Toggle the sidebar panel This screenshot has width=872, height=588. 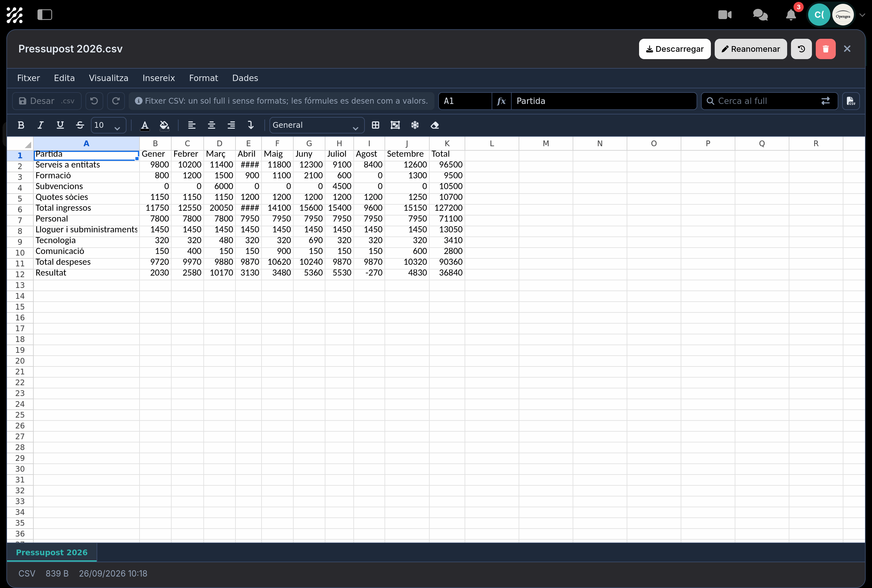(44, 15)
